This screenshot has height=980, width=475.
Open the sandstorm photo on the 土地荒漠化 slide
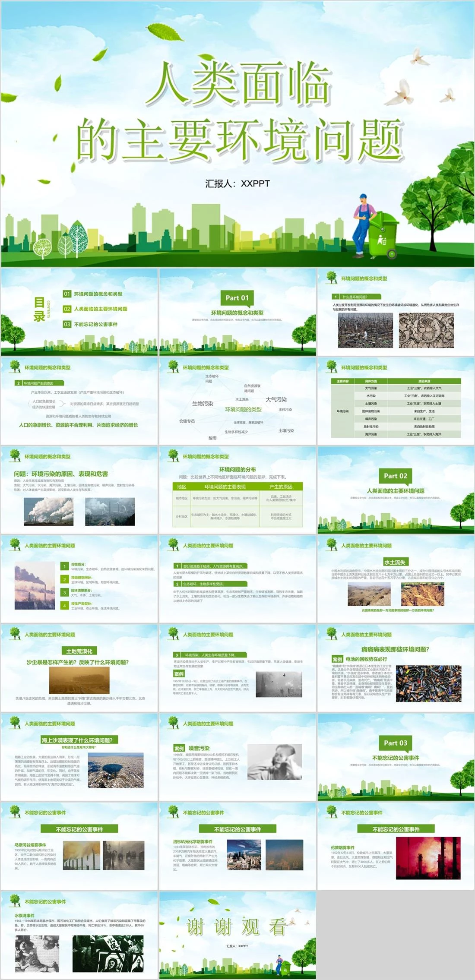click(x=79, y=680)
